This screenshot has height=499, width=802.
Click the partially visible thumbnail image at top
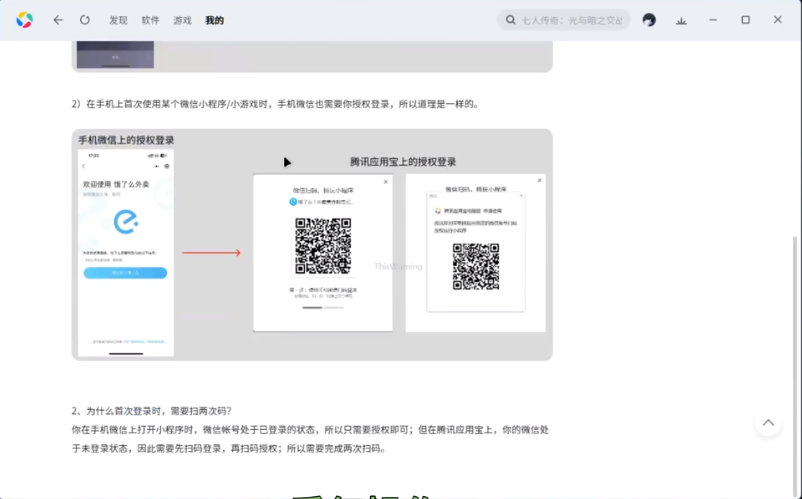pyautogui.click(x=115, y=54)
